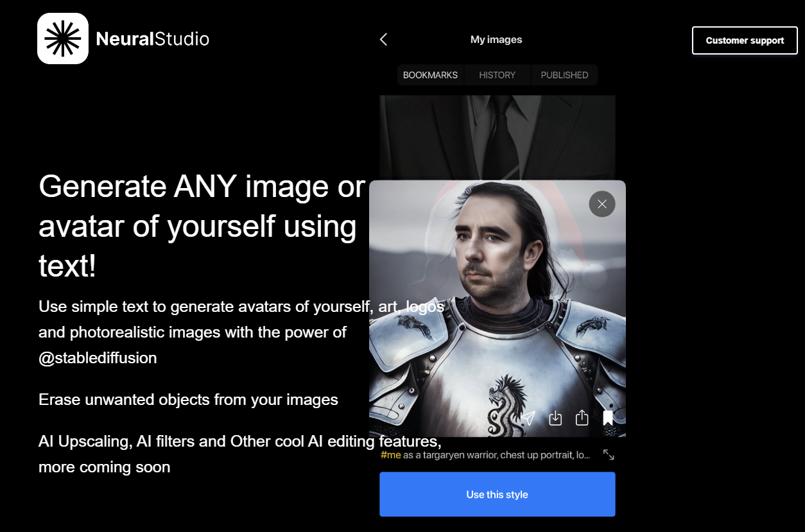Go back using the left chevron arrow

pos(384,40)
